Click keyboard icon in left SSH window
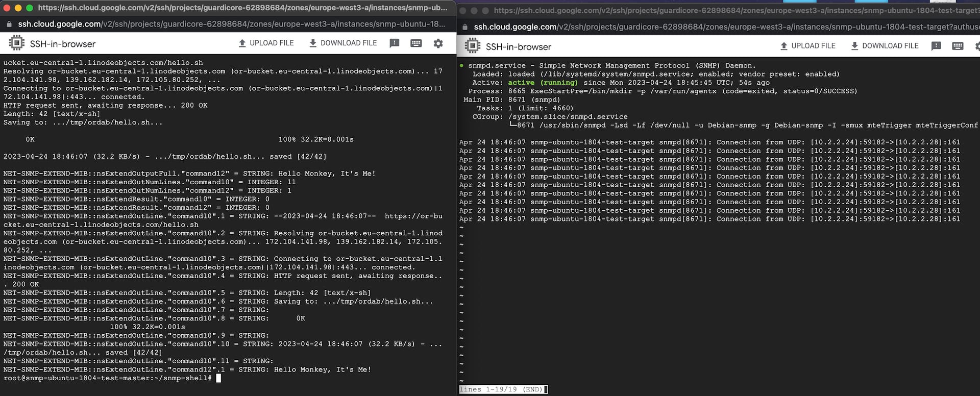980x396 pixels. (x=416, y=43)
